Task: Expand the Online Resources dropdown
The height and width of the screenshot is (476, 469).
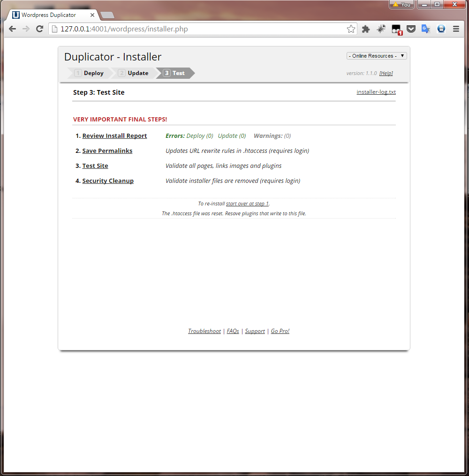Action: coord(377,56)
